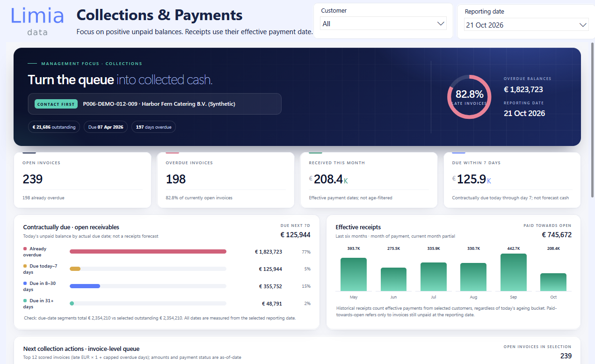Image resolution: width=595 pixels, height=364 pixels.
Task: Click the € 355,752 amount in the list
Action: pos(270,286)
